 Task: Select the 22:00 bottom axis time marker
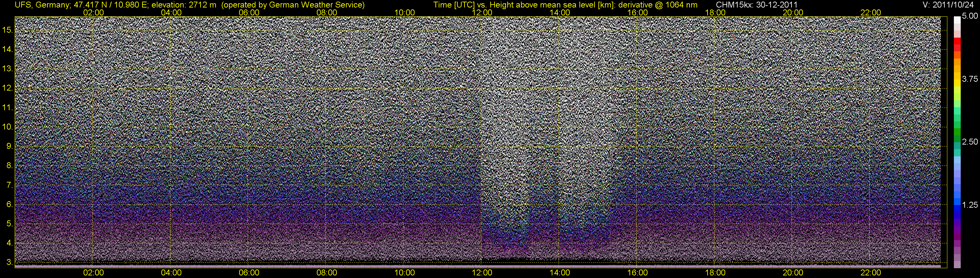(871, 273)
